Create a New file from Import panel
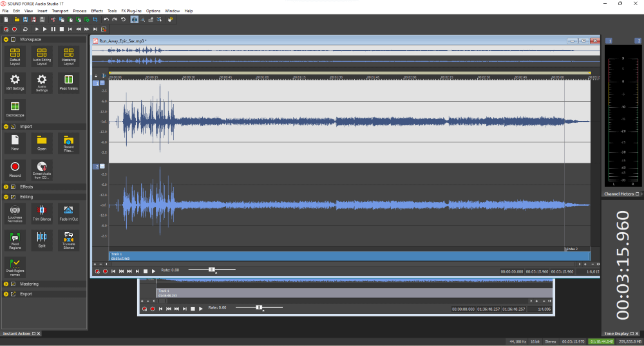Viewport: 644px width, 346px height. (x=15, y=143)
